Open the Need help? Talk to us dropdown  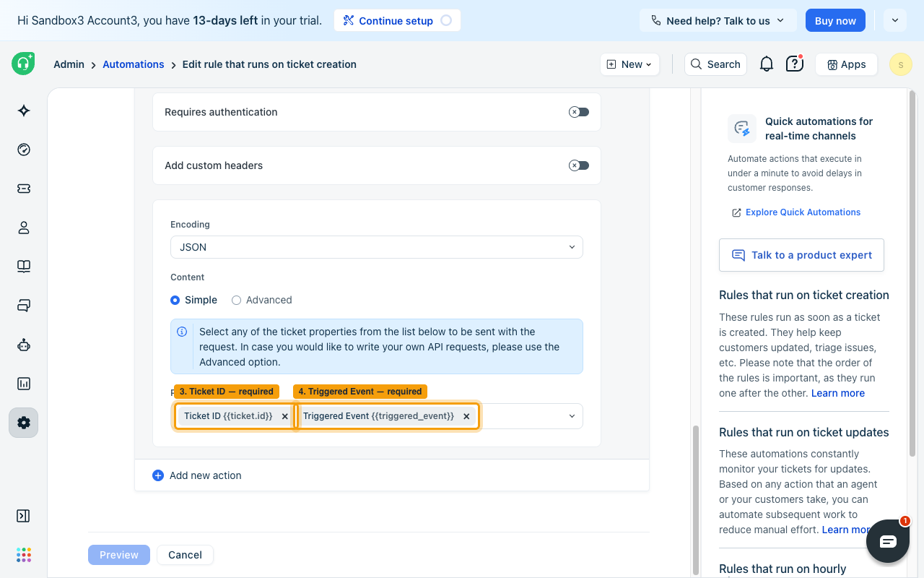(718, 20)
